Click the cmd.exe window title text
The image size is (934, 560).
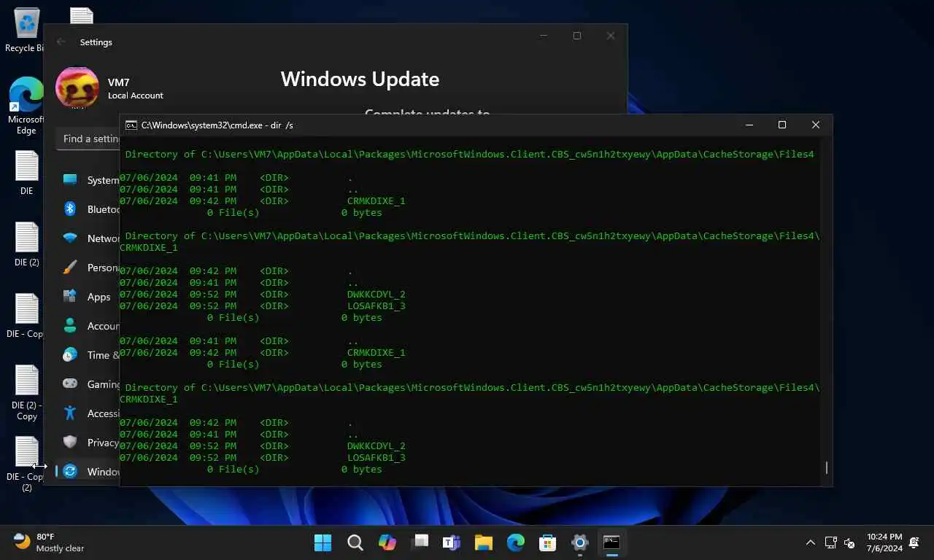(x=217, y=125)
